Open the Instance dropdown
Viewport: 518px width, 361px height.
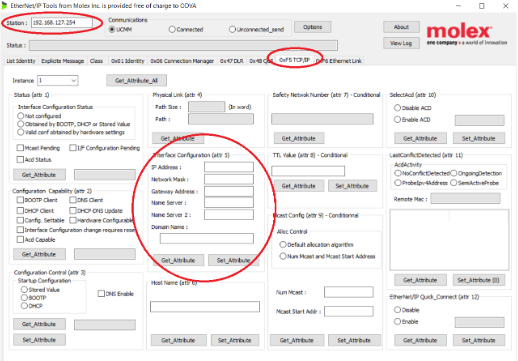(x=58, y=81)
